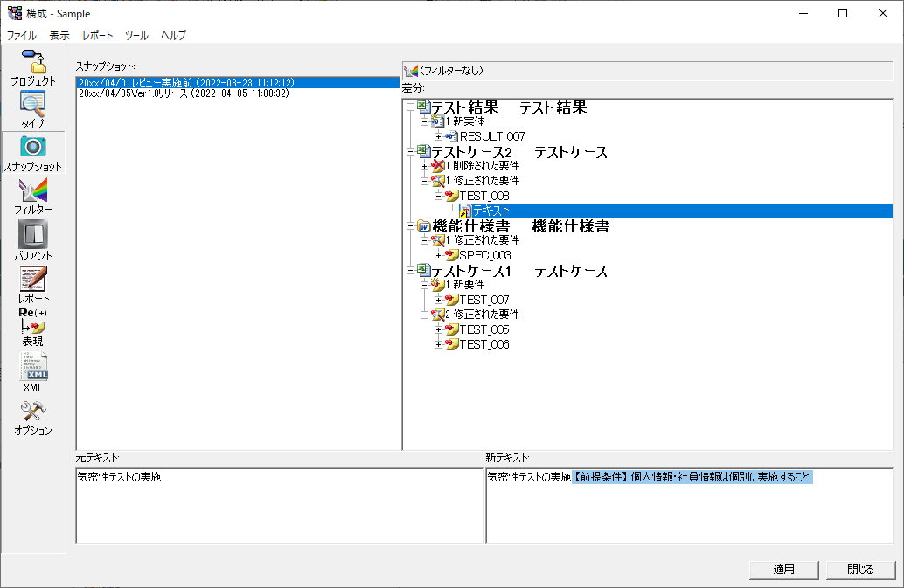Click the 閉じる button
Screen dimensions: 904x588
860,570
